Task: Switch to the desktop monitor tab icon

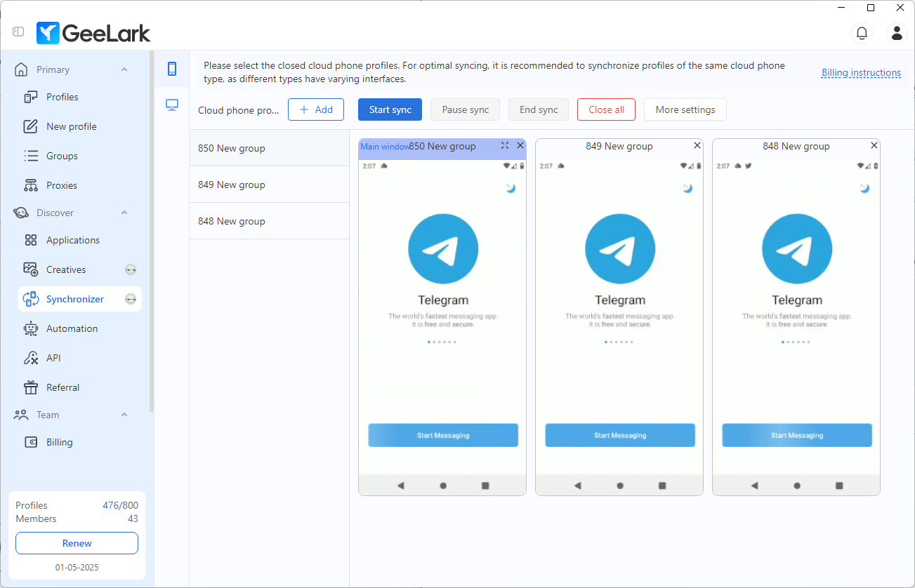Action: [172, 105]
